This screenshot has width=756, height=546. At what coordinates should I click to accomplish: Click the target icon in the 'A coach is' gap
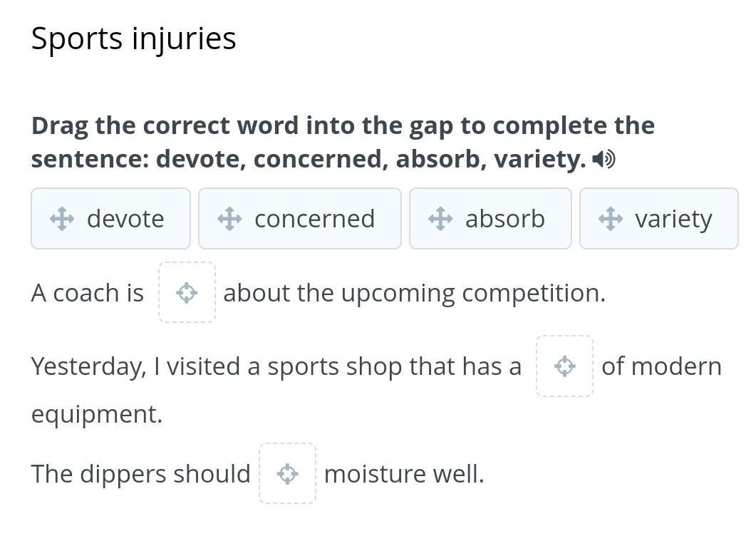pos(187,293)
